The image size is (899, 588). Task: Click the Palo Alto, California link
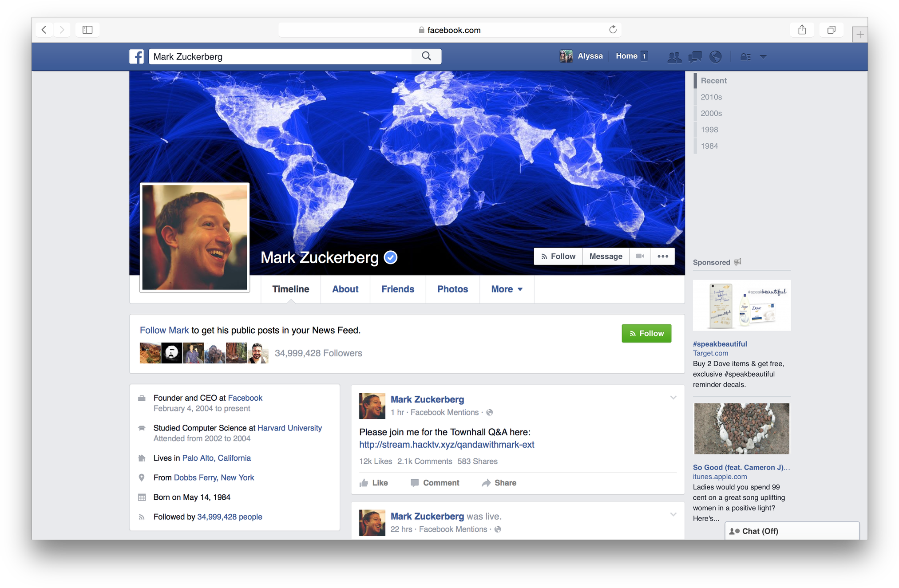(x=216, y=458)
